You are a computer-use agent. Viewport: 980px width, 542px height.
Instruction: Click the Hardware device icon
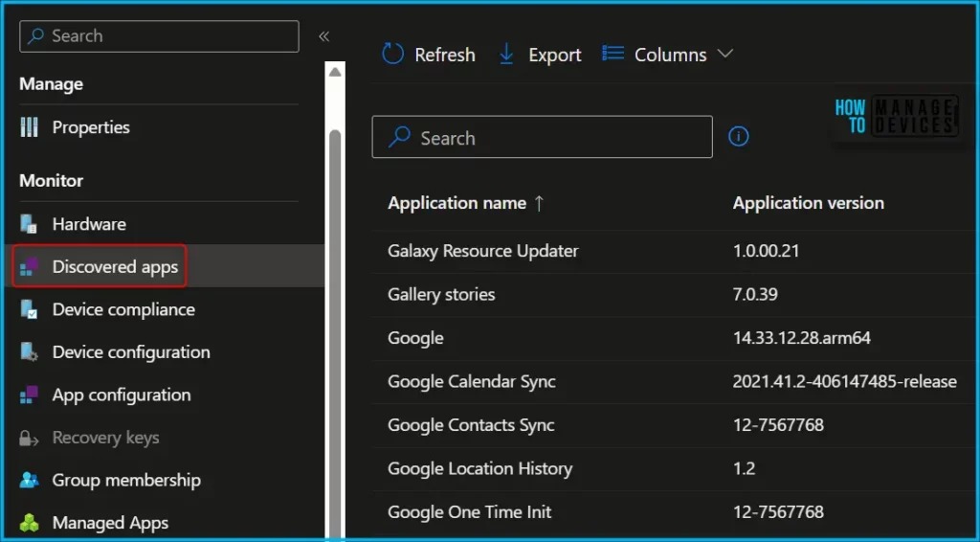[29, 224]
